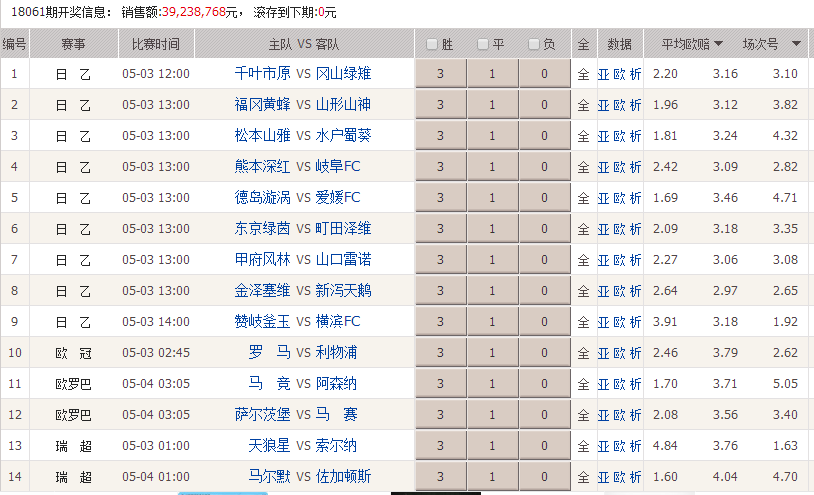The width and height of the screenshot is (814, 495).
Task: Click 全 in row 14 马尔默 match
Action: point(584,477)
